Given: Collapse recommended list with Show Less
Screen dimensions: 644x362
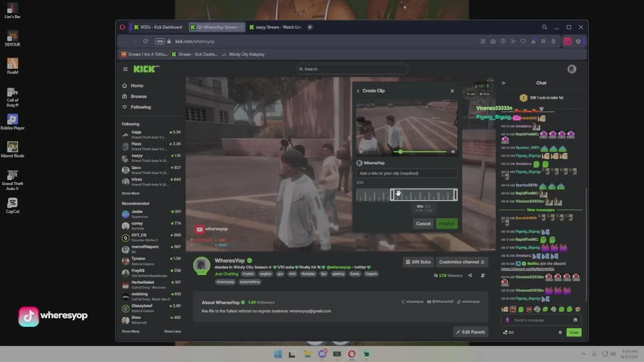Looking at the screenshot, I should [173, 331].
